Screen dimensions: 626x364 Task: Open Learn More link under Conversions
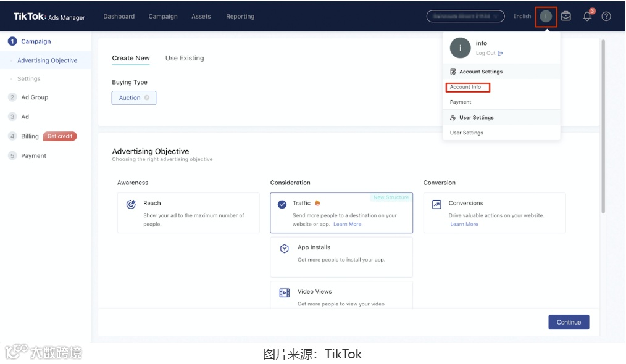tap(464, 225)
